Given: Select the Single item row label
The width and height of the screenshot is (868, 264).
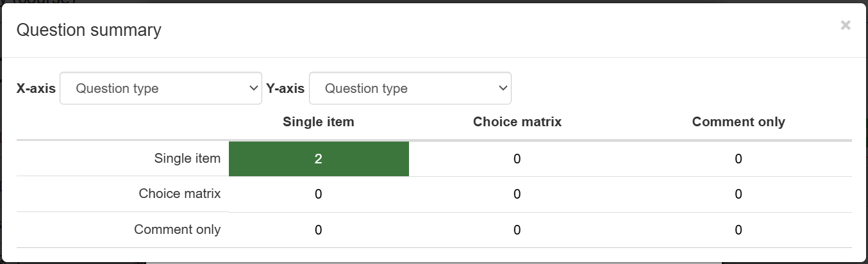Looking at the screenshot, I should 187,158.
